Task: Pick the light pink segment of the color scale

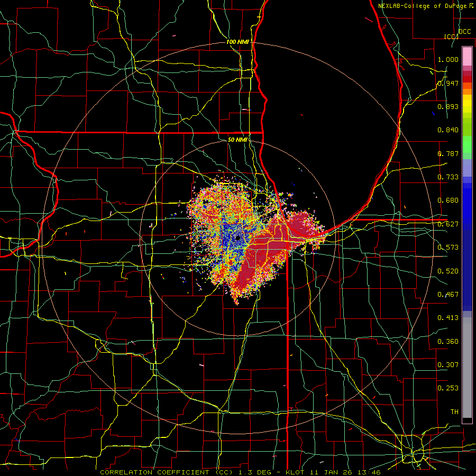Action: [x=467, y=56]
